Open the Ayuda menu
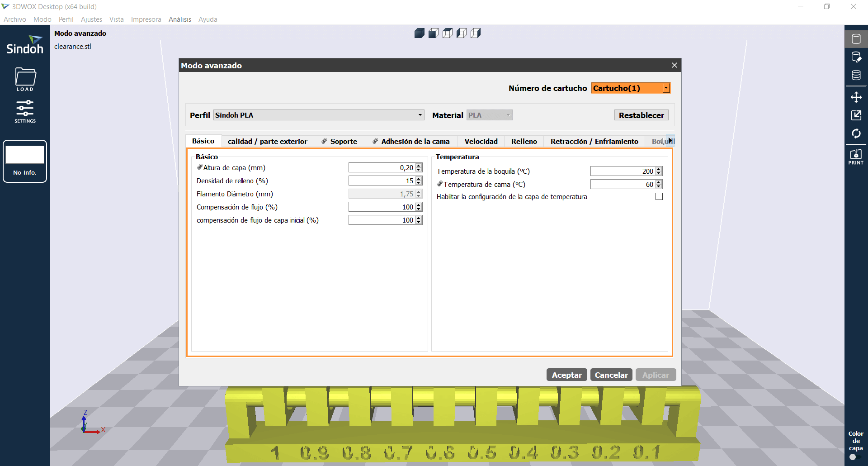 tap(208, 19)
